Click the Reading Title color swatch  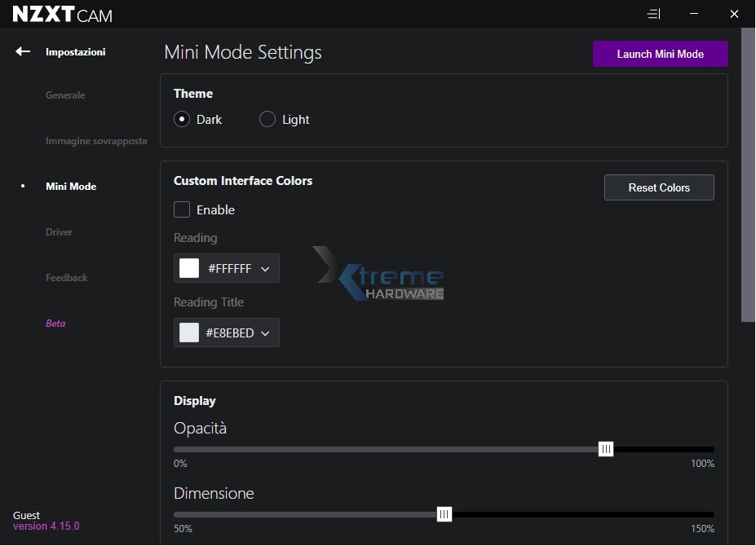pyautogui.click(x=189, y=332)
